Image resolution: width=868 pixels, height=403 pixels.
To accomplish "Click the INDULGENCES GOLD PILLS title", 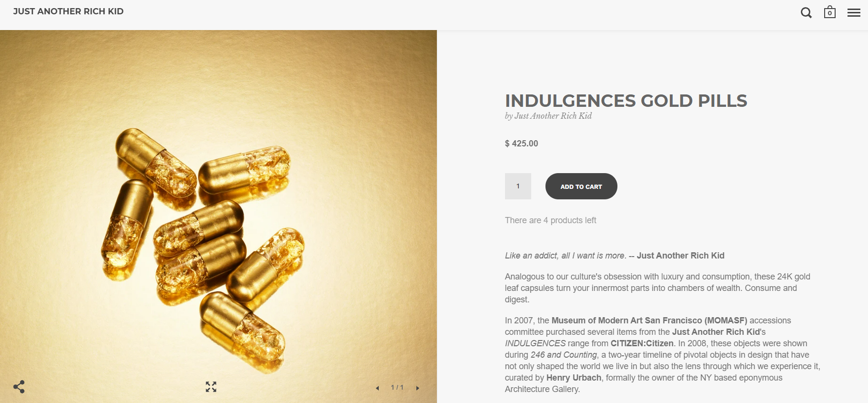I will (x=626, y=101).
